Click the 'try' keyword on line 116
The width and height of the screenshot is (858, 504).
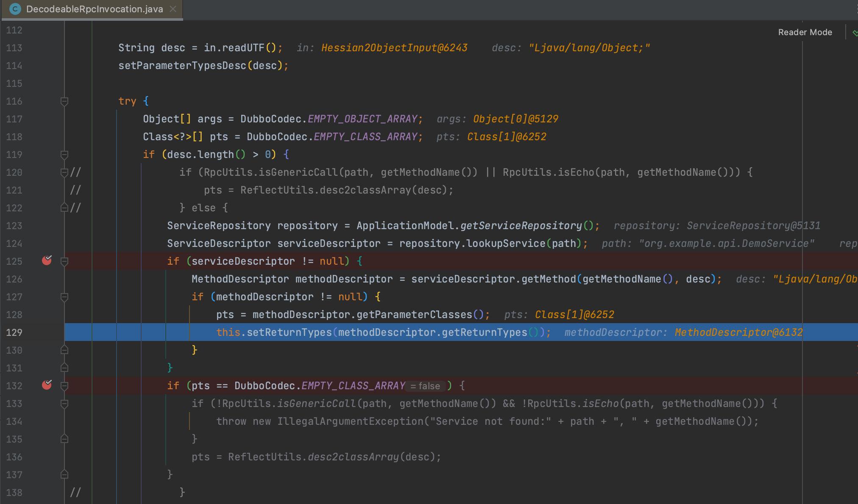(x=127, y=101)
